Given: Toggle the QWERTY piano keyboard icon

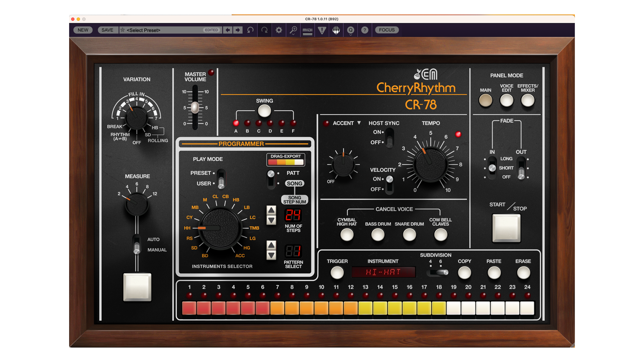Looking at the screenshot, I should click(336, 31).
